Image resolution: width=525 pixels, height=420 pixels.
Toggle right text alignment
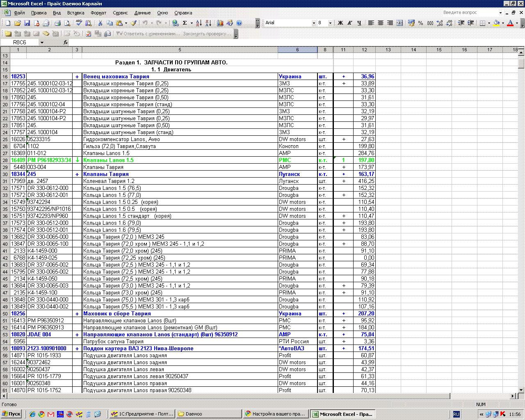click(390, 23)
